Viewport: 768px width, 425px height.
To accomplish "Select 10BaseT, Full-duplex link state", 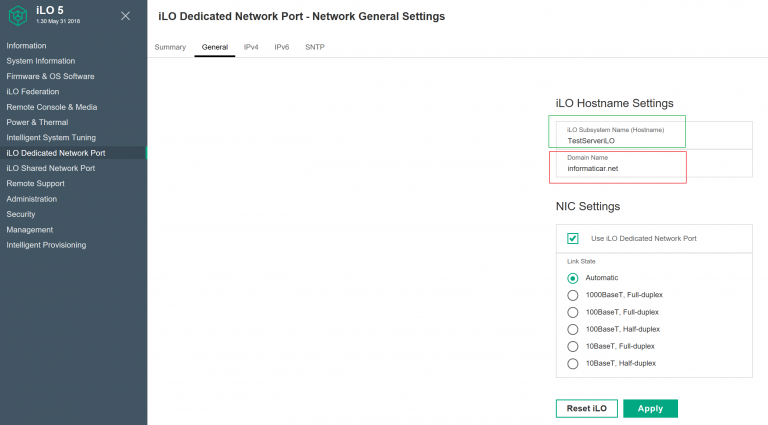I will tap(573, 346).
